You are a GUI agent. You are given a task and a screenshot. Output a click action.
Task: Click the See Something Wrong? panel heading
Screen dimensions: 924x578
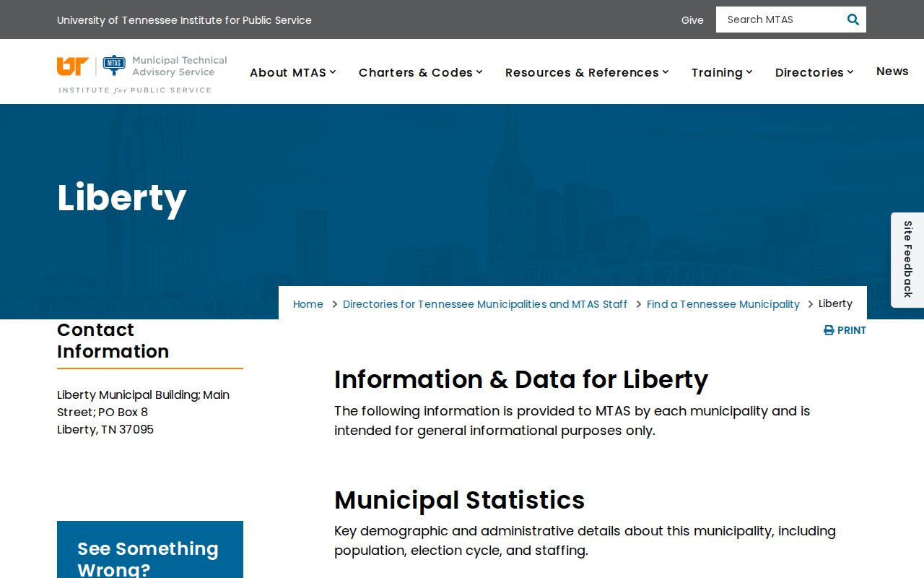148,558
